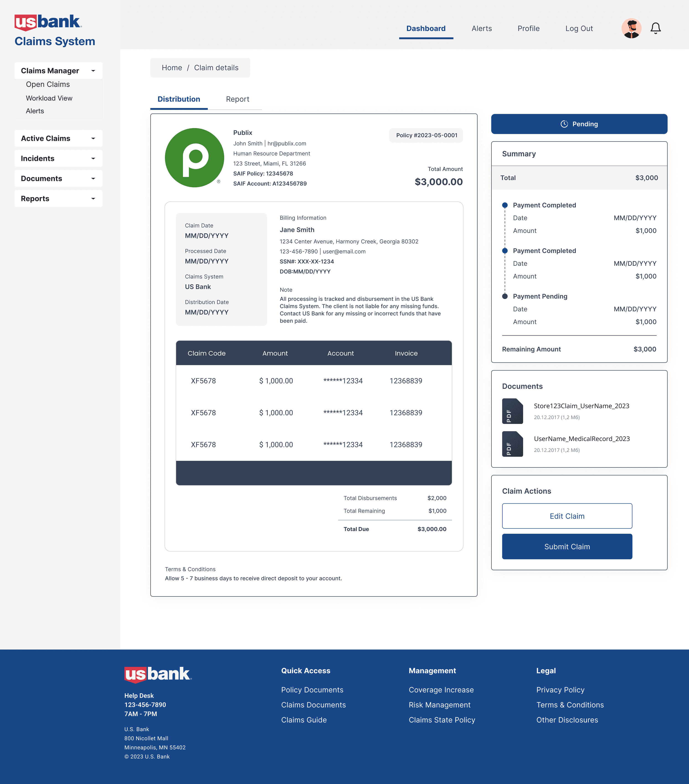689x784 pixels.
Task: Switch to the Report tab
Action: click(237, 99)
